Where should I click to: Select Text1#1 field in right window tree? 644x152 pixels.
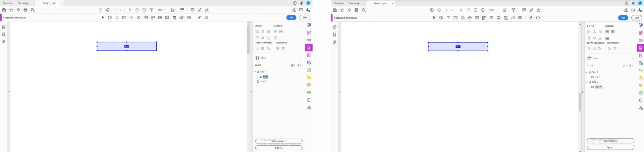pyautogui.click(x=598, y=87)
